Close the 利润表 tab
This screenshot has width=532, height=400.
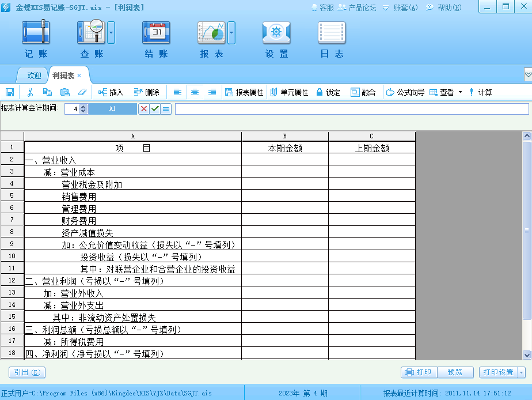point(79,76)
